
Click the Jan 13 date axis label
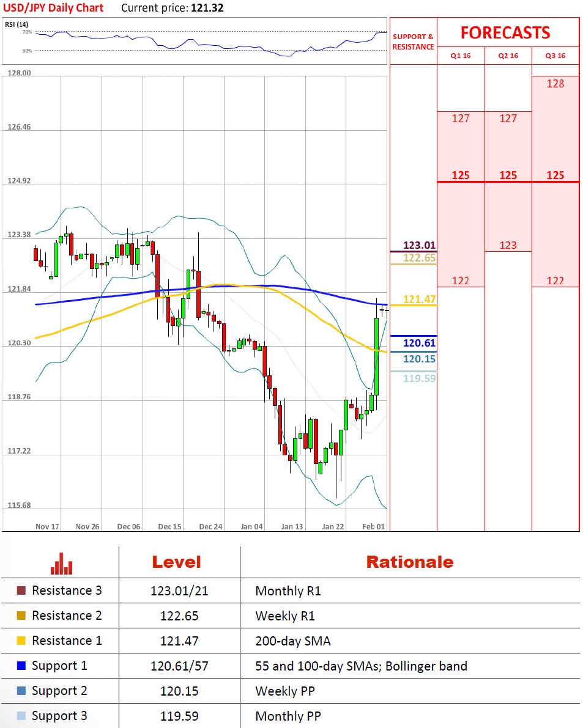pyautogui.click(x=292, y=526)
